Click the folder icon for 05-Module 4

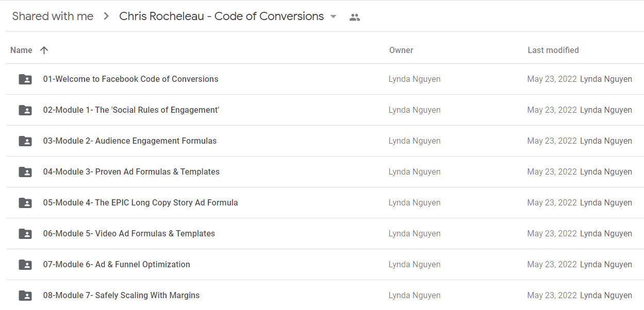25,203
